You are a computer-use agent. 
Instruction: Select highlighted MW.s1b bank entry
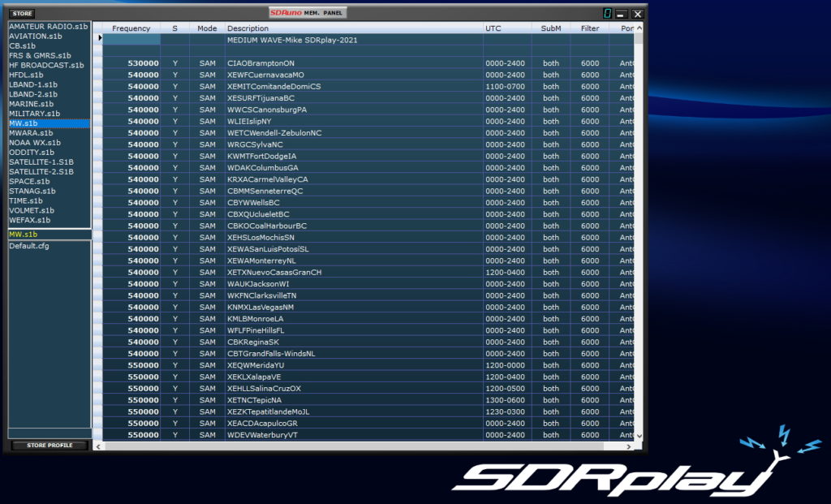coord(49,123)
